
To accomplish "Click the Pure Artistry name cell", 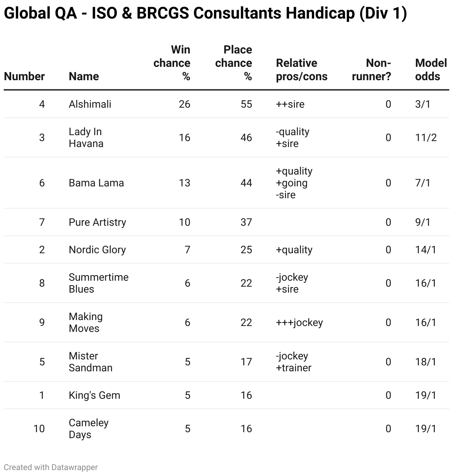I will point(98,222).
